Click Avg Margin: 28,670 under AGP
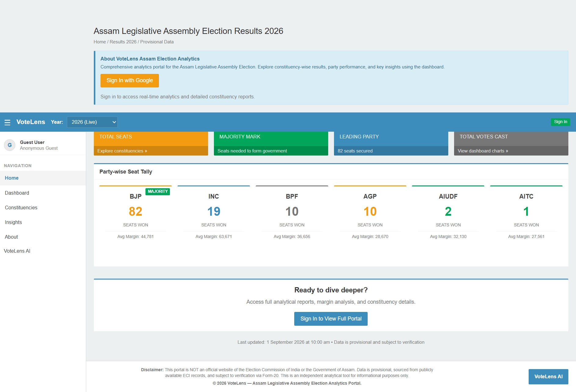Viewport: 576px width, 392px height. (x=370, y=236)
